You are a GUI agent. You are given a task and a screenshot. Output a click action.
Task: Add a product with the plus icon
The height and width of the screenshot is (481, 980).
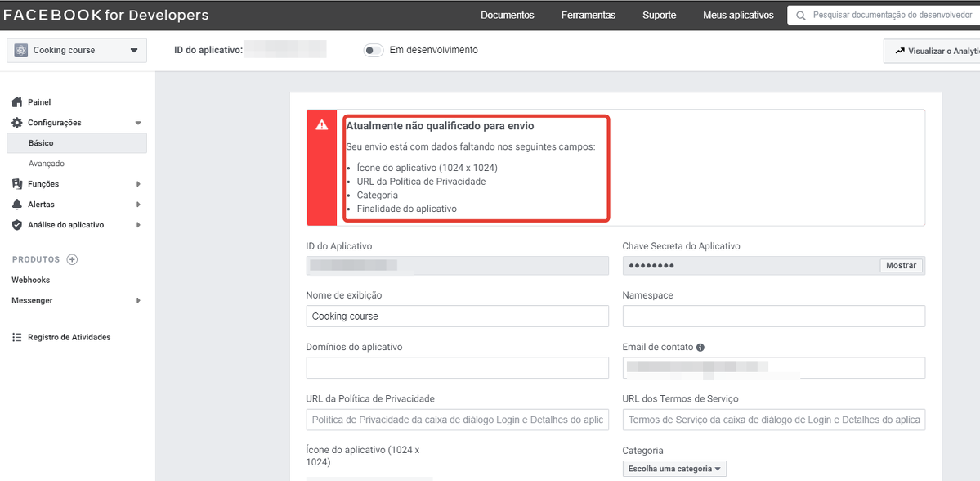coord(72,259)
